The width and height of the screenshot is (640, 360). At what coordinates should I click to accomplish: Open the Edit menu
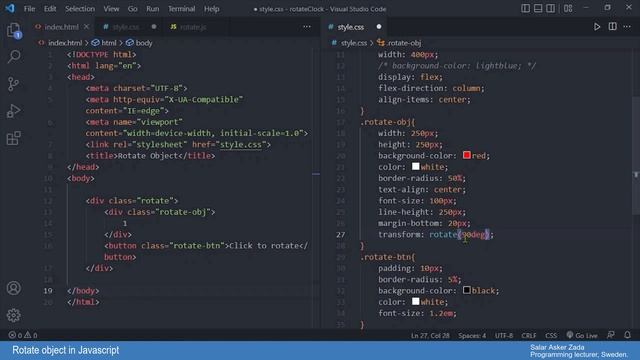click(50, 9)
